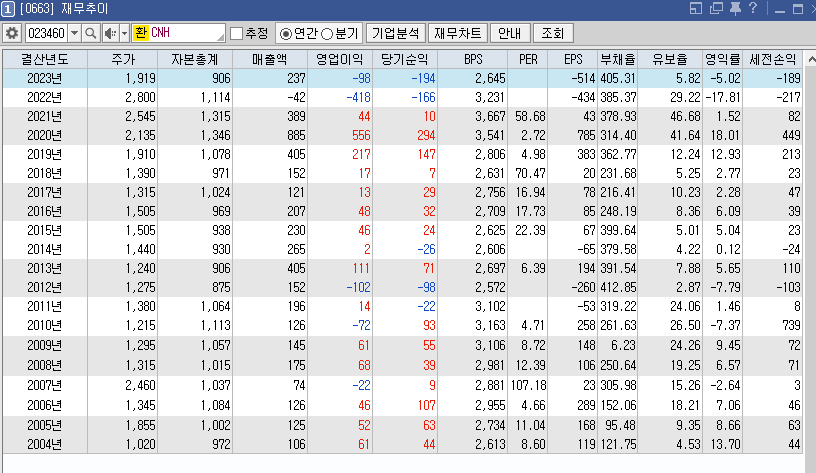The width and height of the screenshot is (816, 473).
Task: Select the 2004년 row label
Action: pos(45,444)
